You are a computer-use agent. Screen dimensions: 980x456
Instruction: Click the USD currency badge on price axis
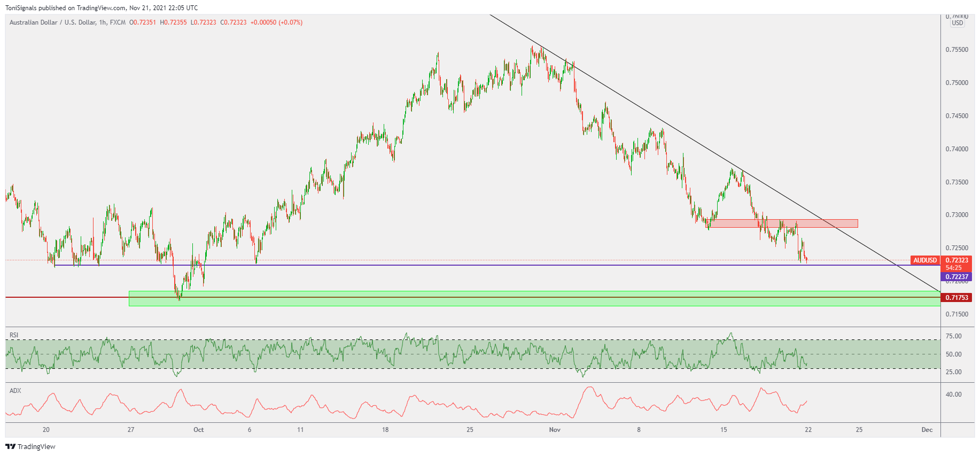(x=957, y=23)
